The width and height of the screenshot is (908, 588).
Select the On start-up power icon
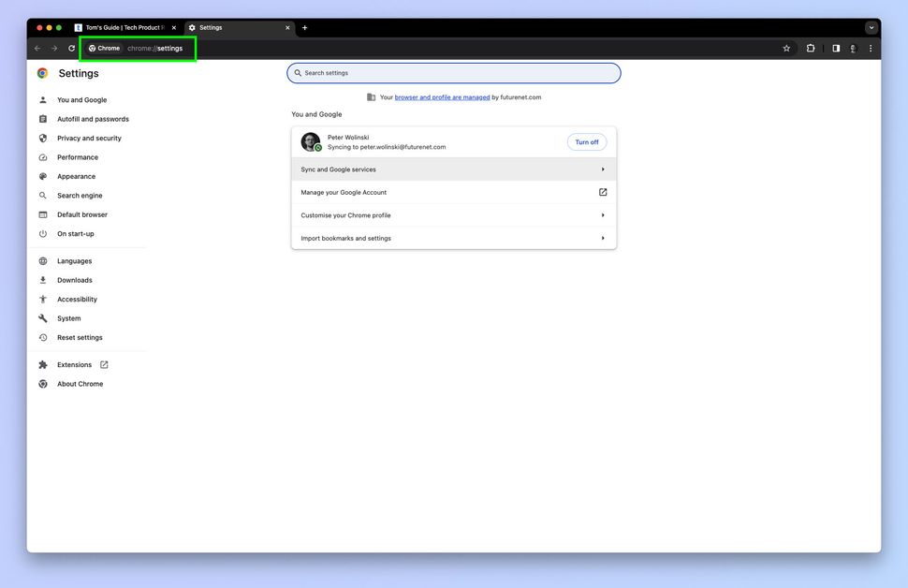[42, 233]
